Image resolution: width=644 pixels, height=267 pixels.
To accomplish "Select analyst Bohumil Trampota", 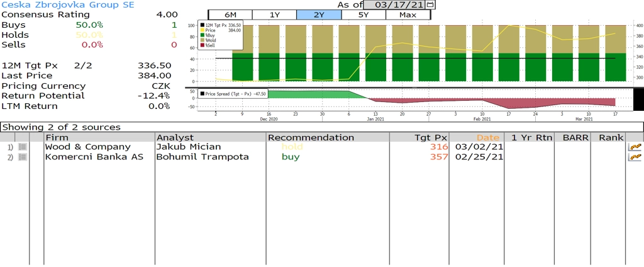I will click(203, 157).
